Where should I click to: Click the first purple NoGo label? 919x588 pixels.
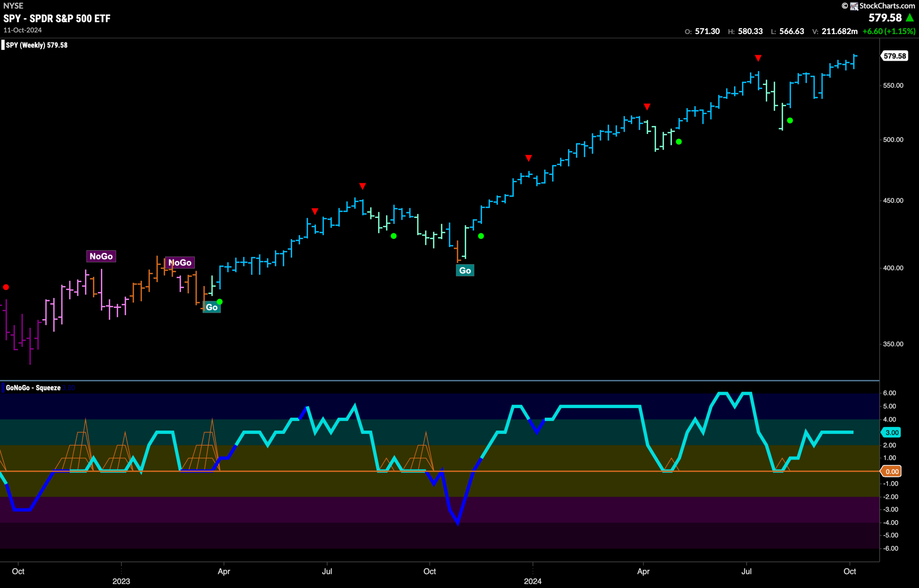click(101, 256)
